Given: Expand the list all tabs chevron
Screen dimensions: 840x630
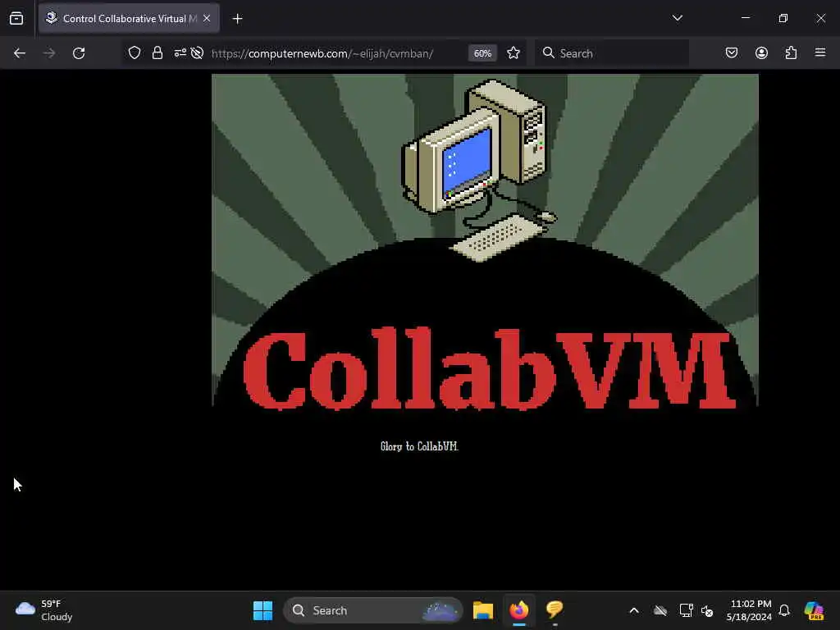Looking at the screenshot, I should 677,18.
